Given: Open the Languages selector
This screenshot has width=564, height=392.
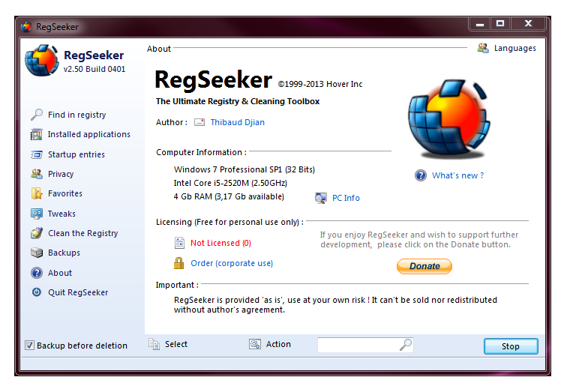Looking at the screenshot, I should tap(514, 48).
